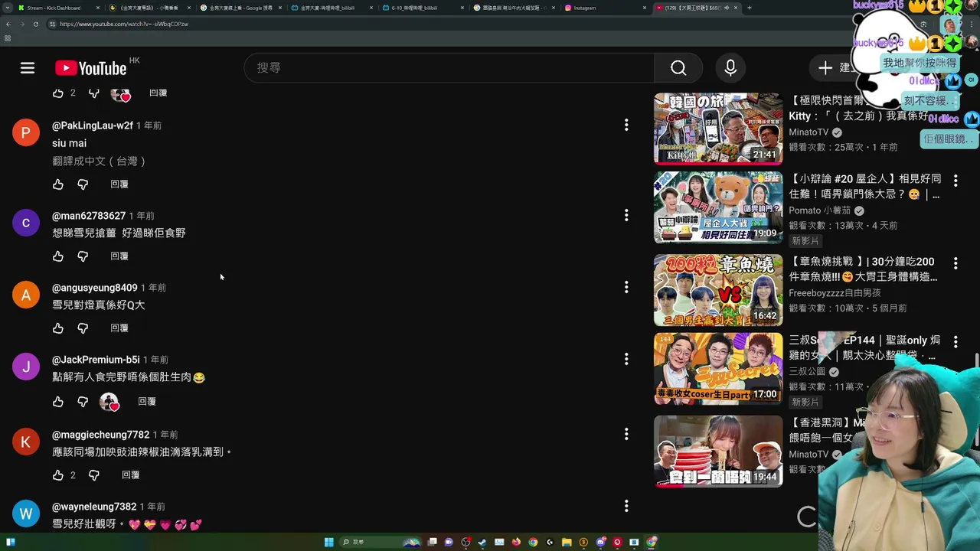Viewport: 980px width, 551px height.
Task: Open options menu for JackPremium-b5i's comment
Action: [x=626, y=359]
